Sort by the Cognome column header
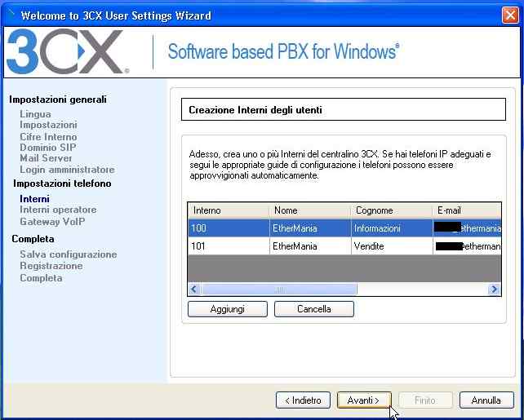524x420 pixels. (x=392, y=210)
